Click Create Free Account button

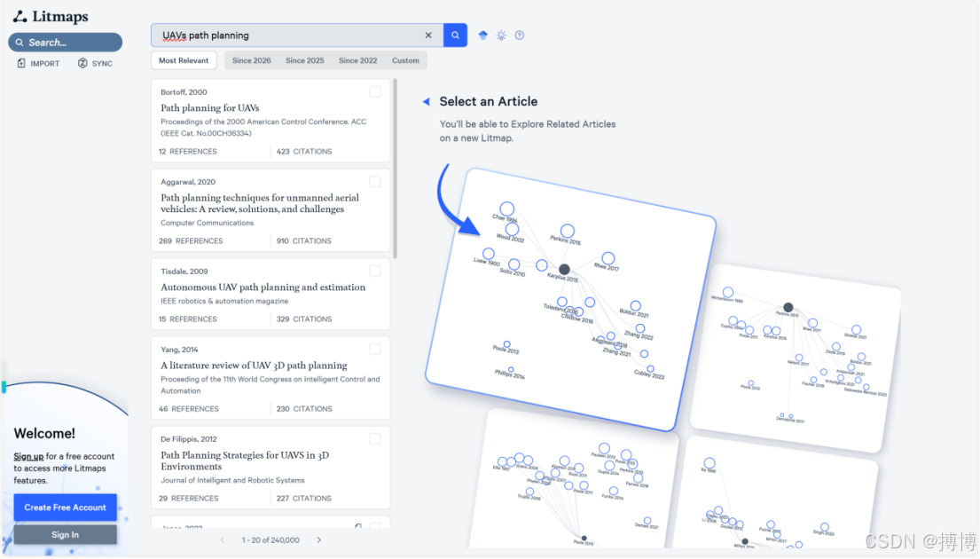point(65,508)
